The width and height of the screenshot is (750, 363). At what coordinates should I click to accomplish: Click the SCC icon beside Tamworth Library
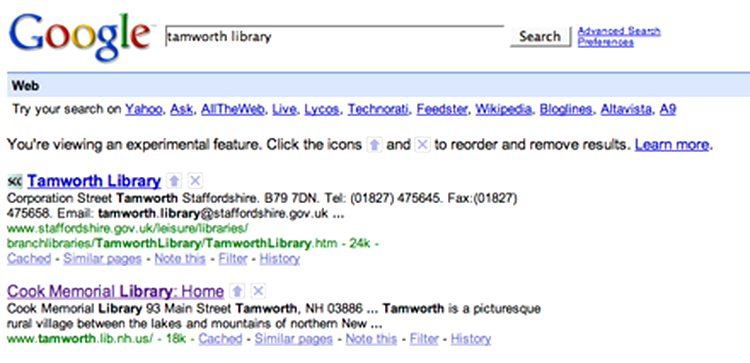(15, 181)
